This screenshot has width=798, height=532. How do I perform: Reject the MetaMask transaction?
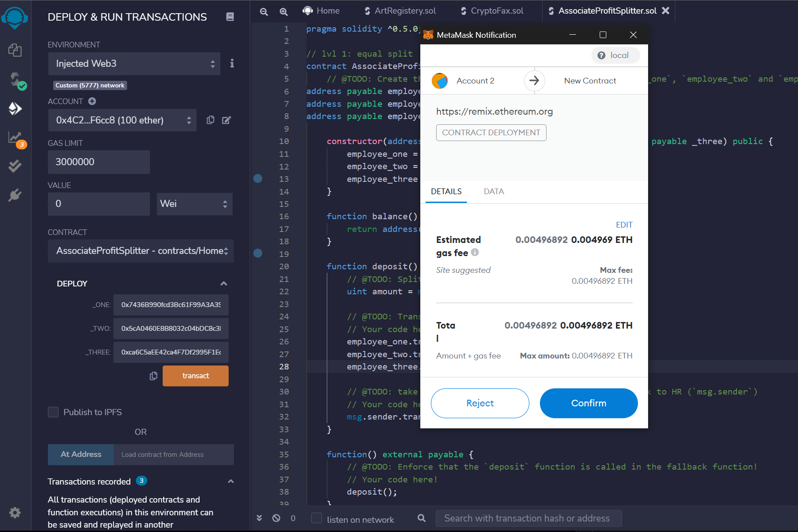click(480, 403)
